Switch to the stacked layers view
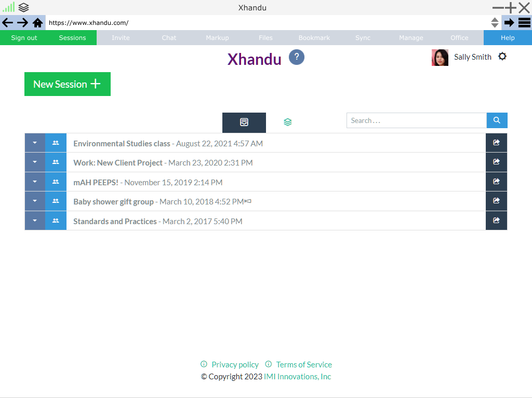Screen dimensions: 532x398 pyautogui.click(x=287, y=122)
